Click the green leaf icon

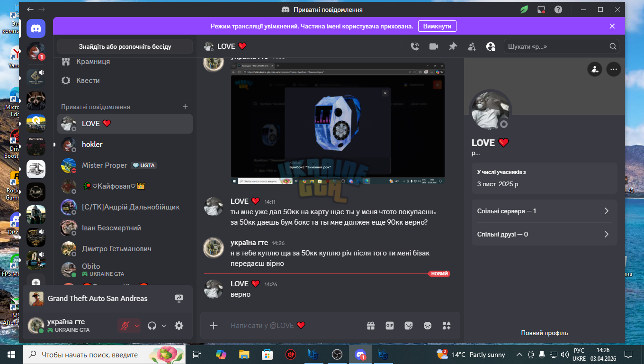tap(524, 9)
